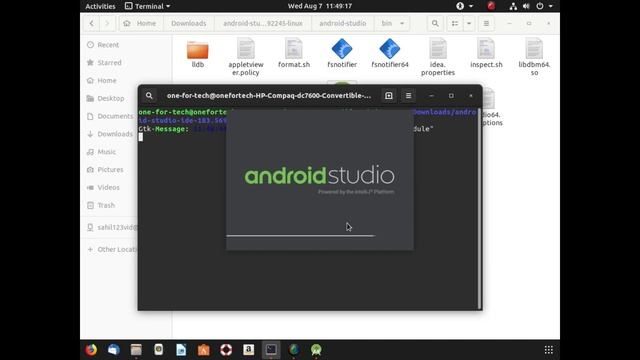640x360 pixels.
Task: Click the globe app icon in dock
Action: pyautogui.click(x=294, y=350)
